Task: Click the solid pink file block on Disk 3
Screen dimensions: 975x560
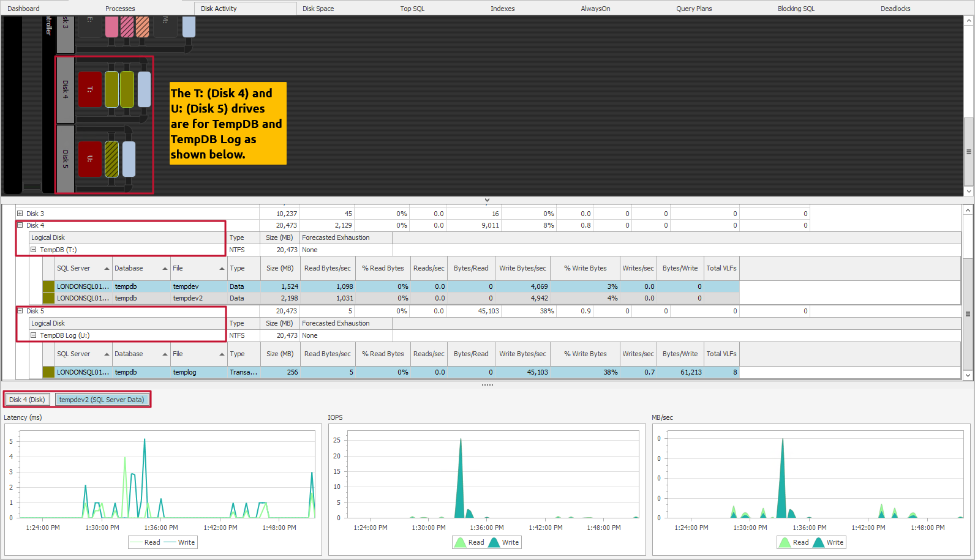Action: coord(111,27)
